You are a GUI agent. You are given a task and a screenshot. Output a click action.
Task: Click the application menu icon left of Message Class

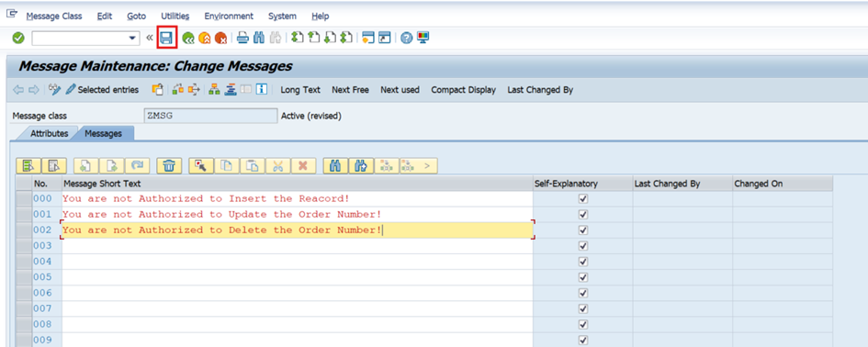click(x=12, y=15)
